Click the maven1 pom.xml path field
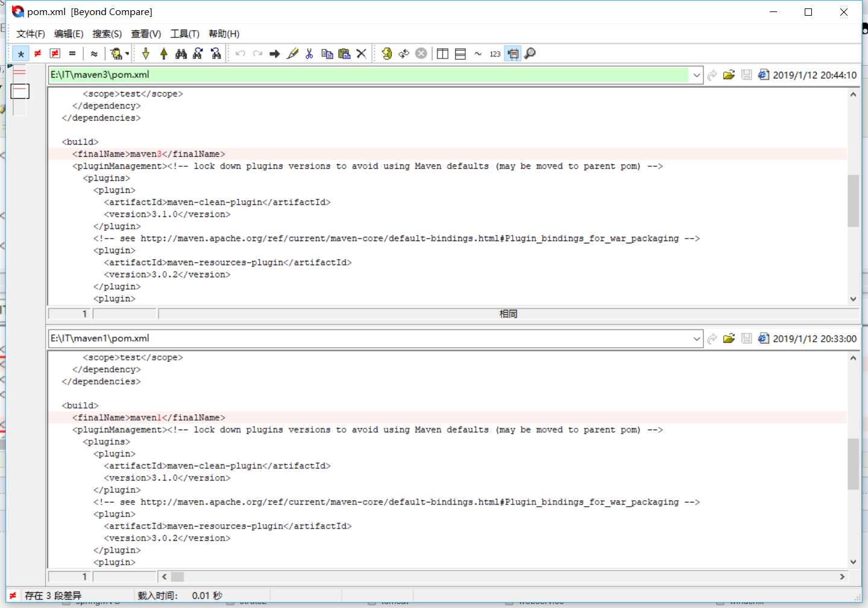Viewport: 868px width, 608px height. pos(369,339)
